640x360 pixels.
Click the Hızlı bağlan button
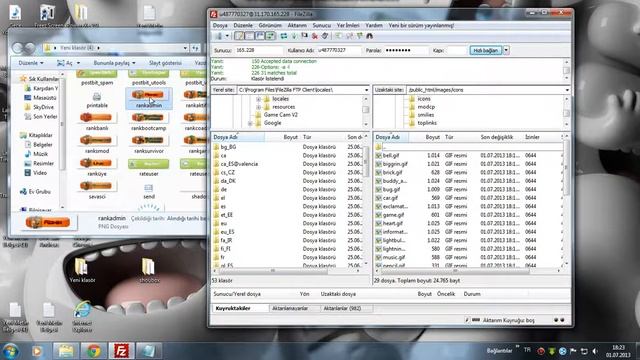click(x=486, y=50)
